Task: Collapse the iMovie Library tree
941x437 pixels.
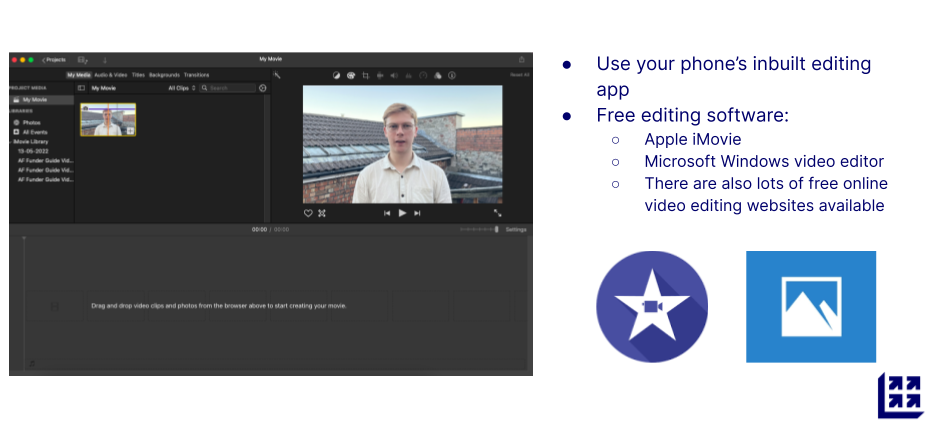Action: pos(11,142)
